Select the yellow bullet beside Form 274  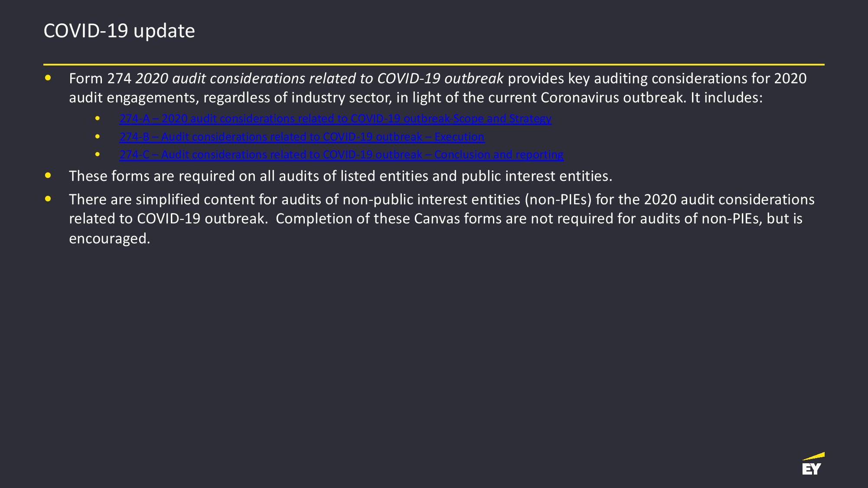pyautogui.click(x=48, y=79)
